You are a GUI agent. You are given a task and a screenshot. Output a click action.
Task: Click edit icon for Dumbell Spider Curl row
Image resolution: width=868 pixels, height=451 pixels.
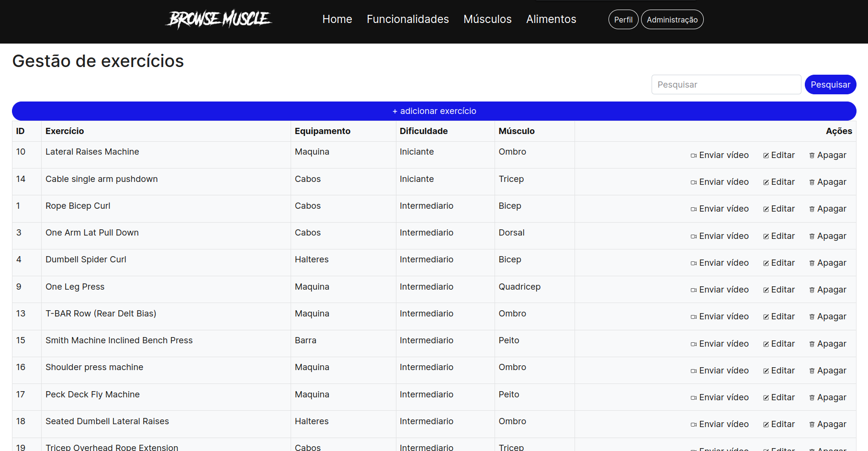click(766, 263)
